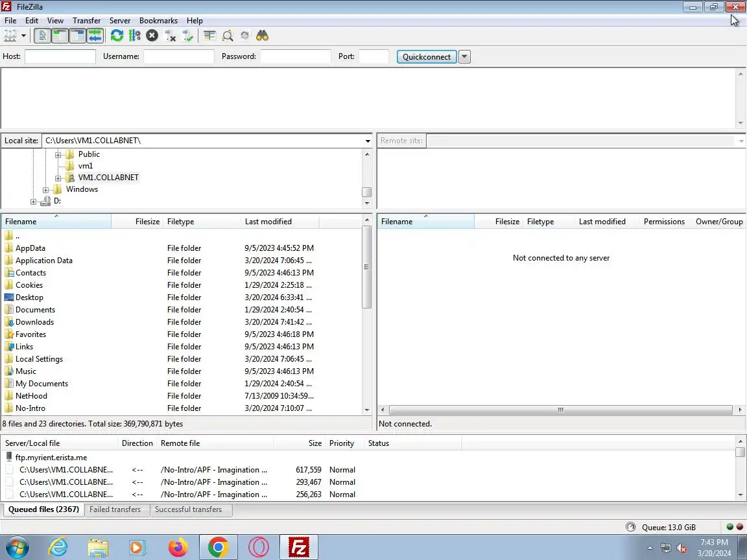Select the NetHood folder row
Viewport: 747px width, 560px height.
(182, 396)
